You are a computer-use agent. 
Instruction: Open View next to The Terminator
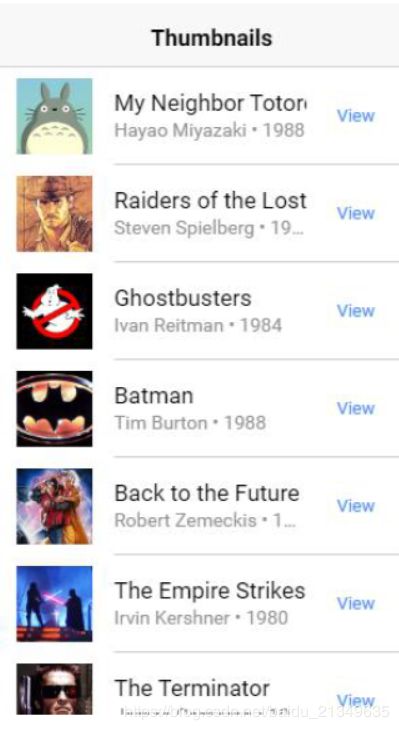356,700
